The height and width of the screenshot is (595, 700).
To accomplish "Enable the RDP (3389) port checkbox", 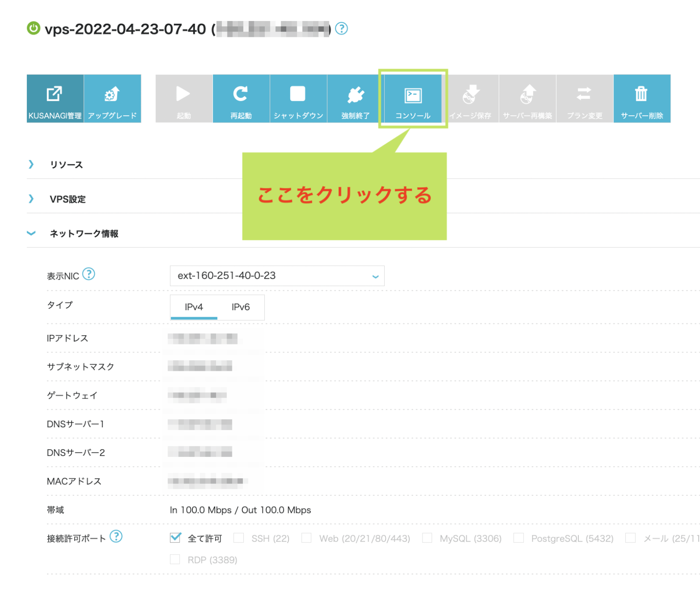I will [x=175, y=559].
